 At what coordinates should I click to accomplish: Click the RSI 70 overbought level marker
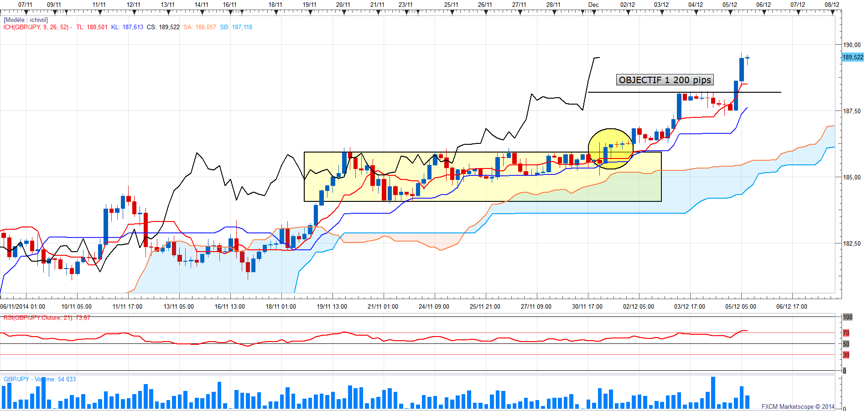(x=846, y=333)
